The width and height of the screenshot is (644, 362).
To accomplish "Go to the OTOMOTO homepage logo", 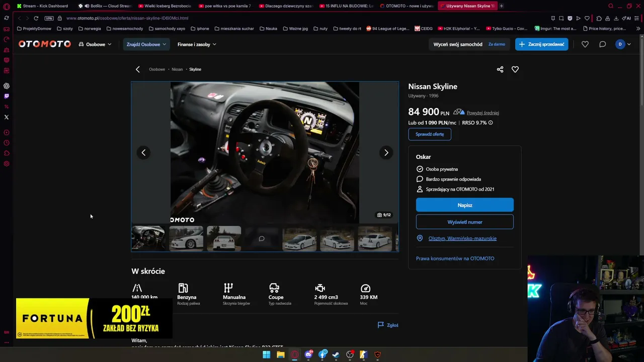I will [45, 44].
